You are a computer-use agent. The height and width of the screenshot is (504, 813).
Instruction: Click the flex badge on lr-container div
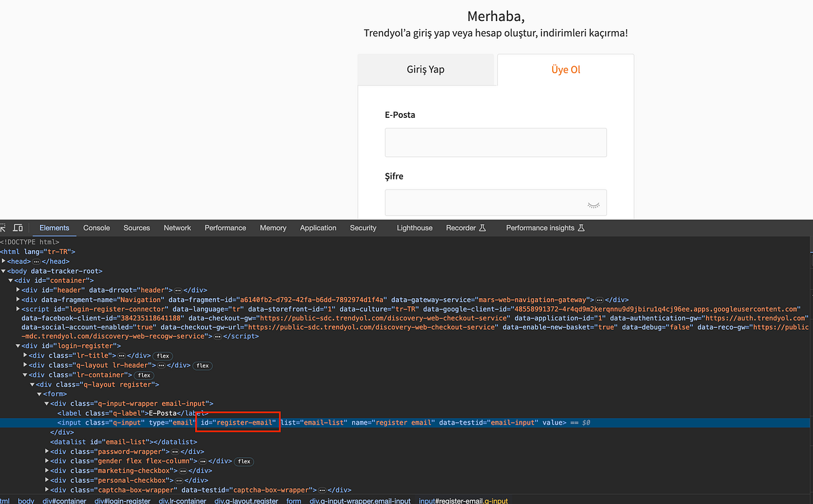tap(144, 375)
